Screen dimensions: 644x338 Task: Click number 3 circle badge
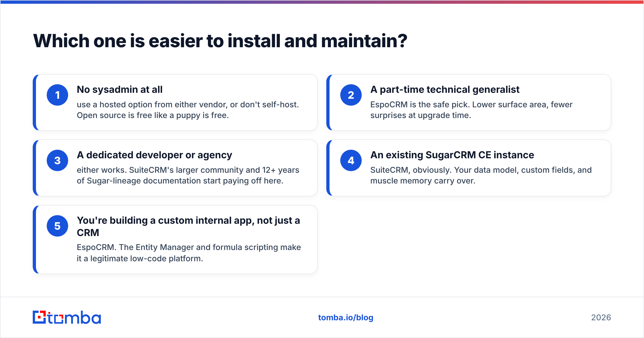[x=57, y=160]
